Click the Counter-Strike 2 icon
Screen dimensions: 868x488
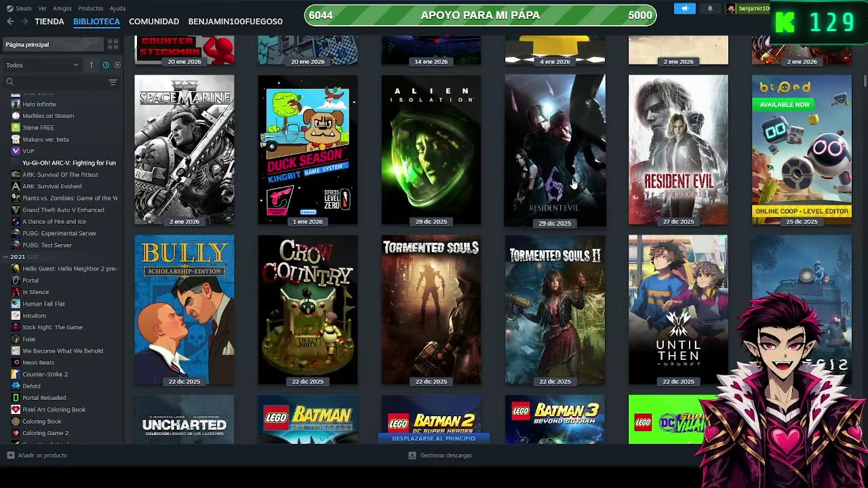coord(16,374)
